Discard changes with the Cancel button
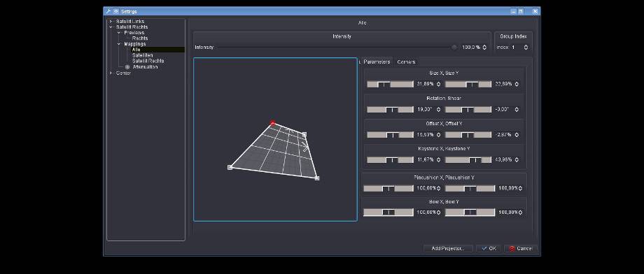 pyautogui.click(x=520, y=249)
